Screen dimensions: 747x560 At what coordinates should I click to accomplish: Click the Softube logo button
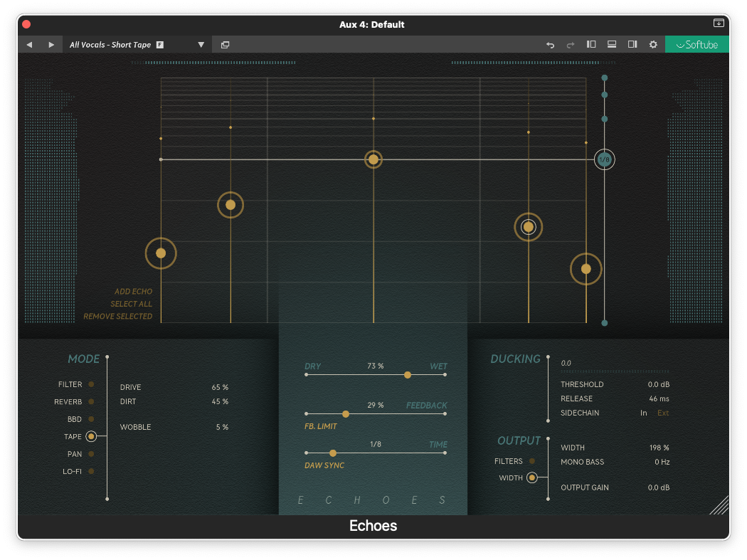[x=697, y=44]
